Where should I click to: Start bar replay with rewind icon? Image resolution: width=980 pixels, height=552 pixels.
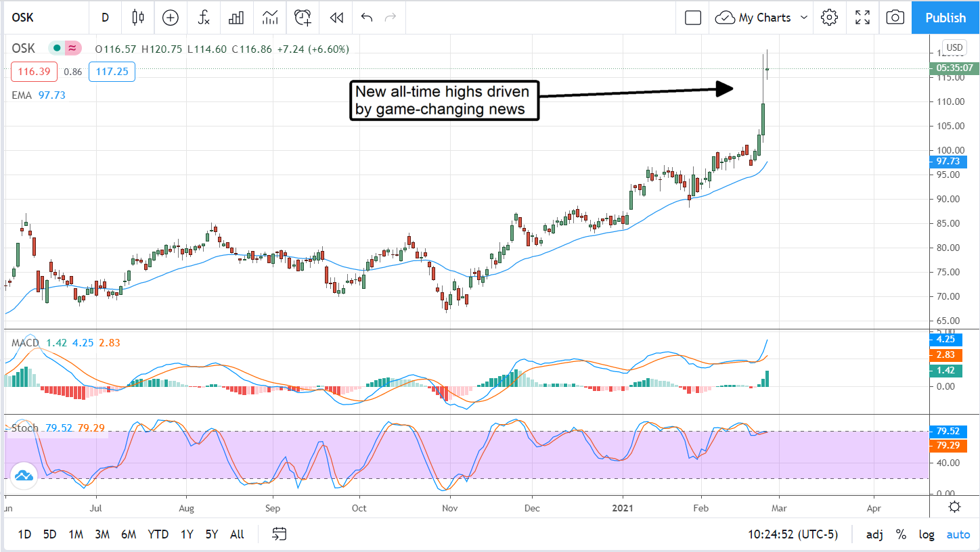pos(336,18)
